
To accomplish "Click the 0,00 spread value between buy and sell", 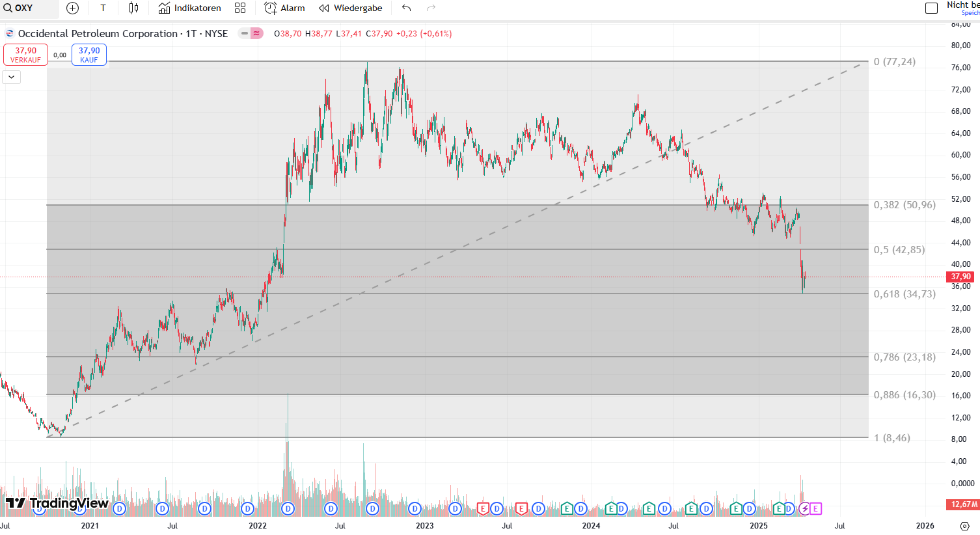I will tap(60, 55).
